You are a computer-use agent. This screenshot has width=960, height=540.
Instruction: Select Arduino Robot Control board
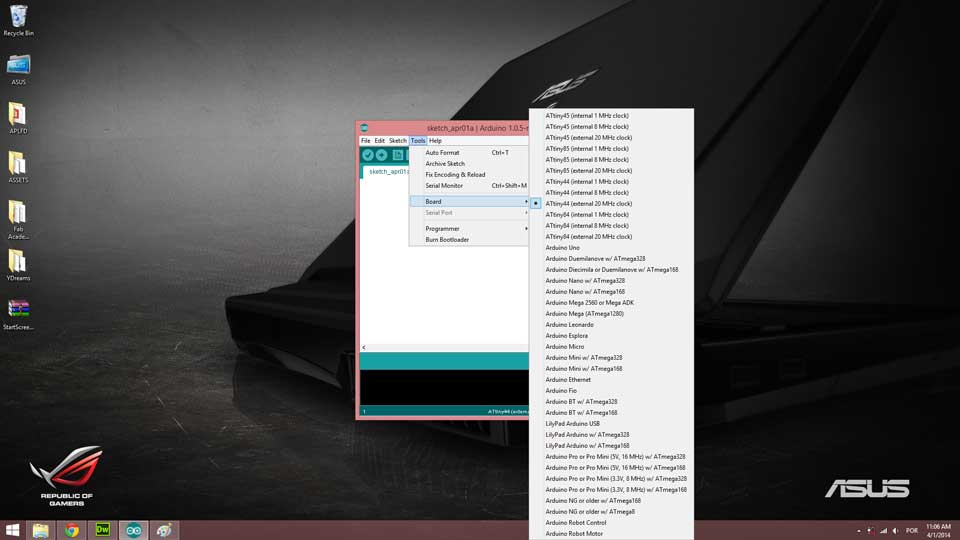(611, 523)
